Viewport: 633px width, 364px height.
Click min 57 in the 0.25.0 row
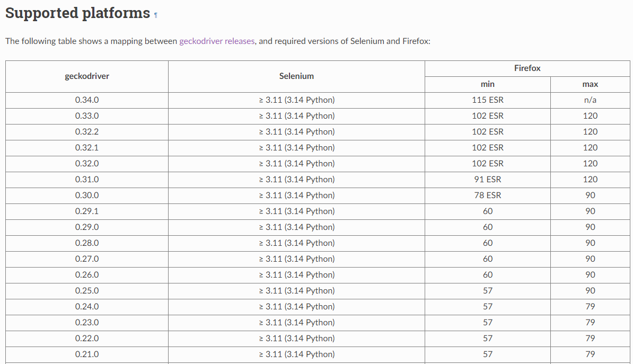coord(488,291)
